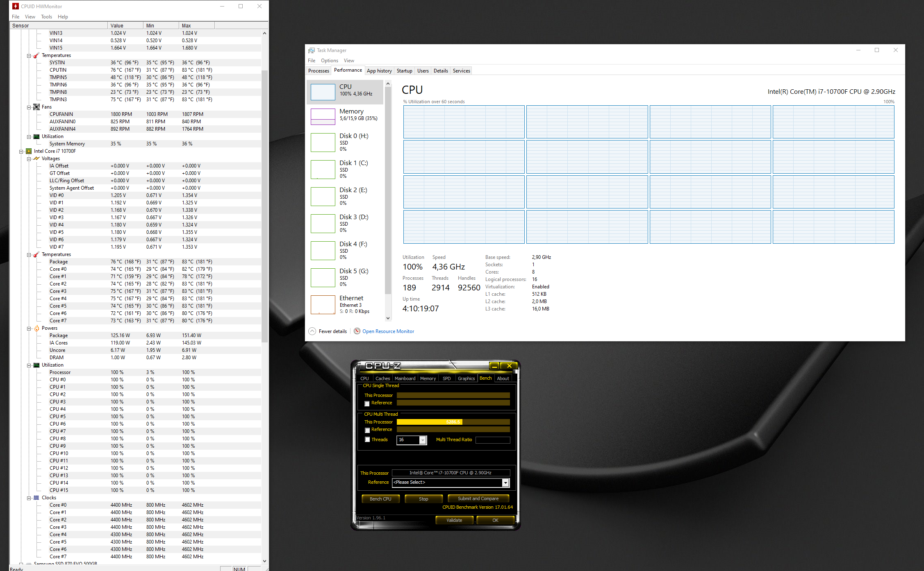Click the Fans icon in HWMonitor tree
Viewport: 924px width, 571px height.
pyautogui.click(x=36, y=107)
